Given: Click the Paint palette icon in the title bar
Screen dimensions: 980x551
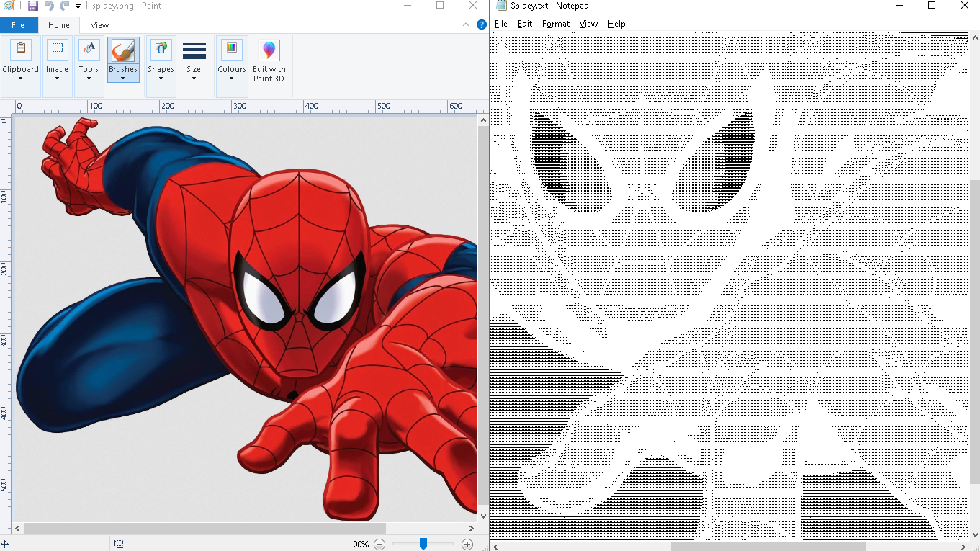Looking at the screenshot, I should click(x=9, y=6).
